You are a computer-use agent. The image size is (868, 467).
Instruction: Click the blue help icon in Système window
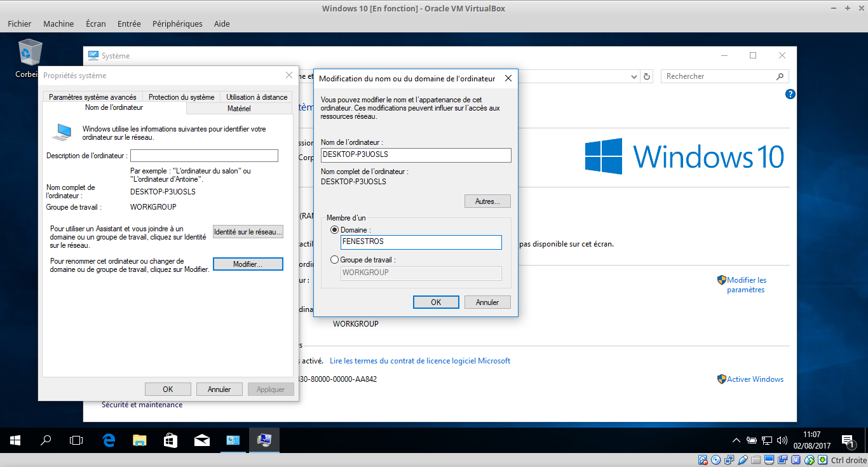point(790,94)
